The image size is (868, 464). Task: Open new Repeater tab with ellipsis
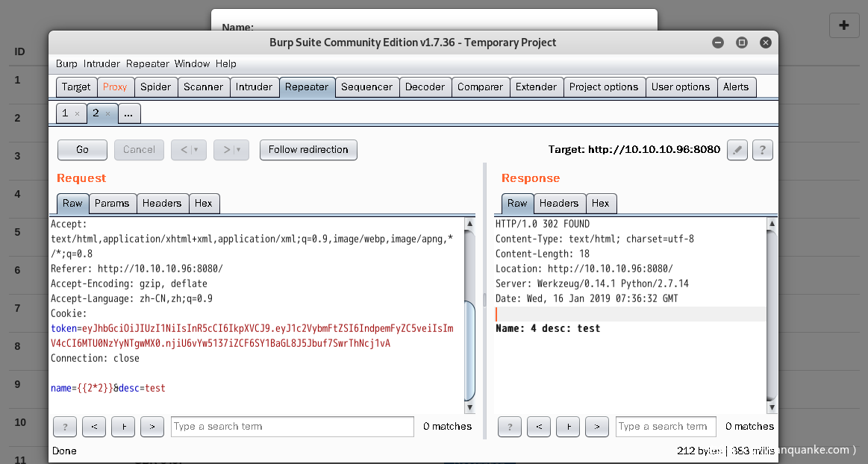128,114
